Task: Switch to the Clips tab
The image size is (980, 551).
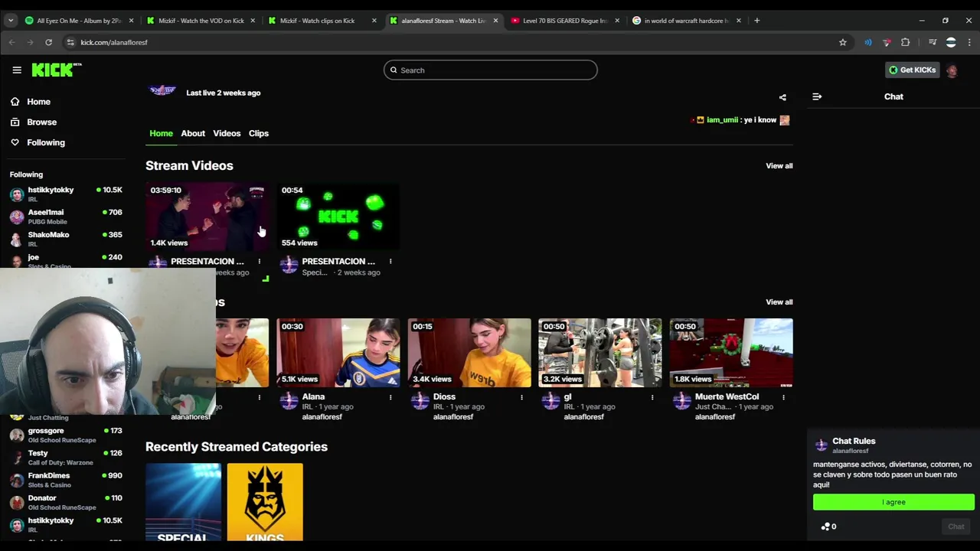Action: [258, 133]
